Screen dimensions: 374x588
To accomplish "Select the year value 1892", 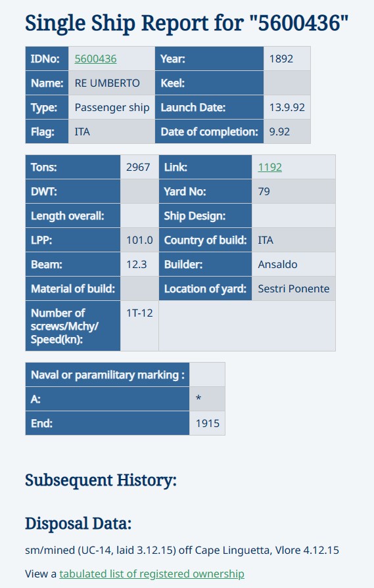I will click(x=287, y=59).
